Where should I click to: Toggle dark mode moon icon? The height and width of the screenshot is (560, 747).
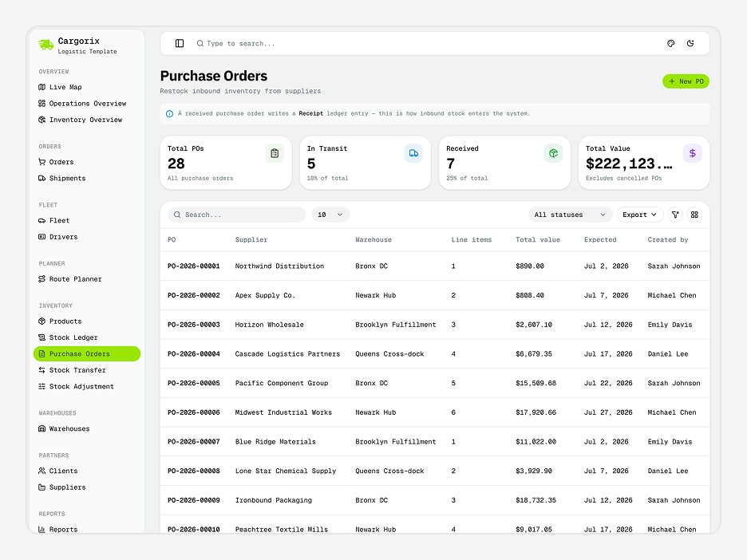[690, 43]
